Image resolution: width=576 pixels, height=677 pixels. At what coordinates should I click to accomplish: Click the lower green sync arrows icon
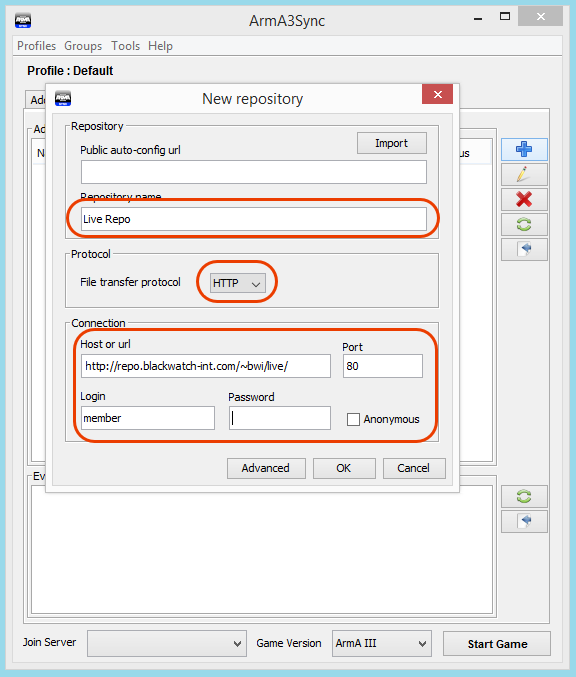tap(524, 497)
